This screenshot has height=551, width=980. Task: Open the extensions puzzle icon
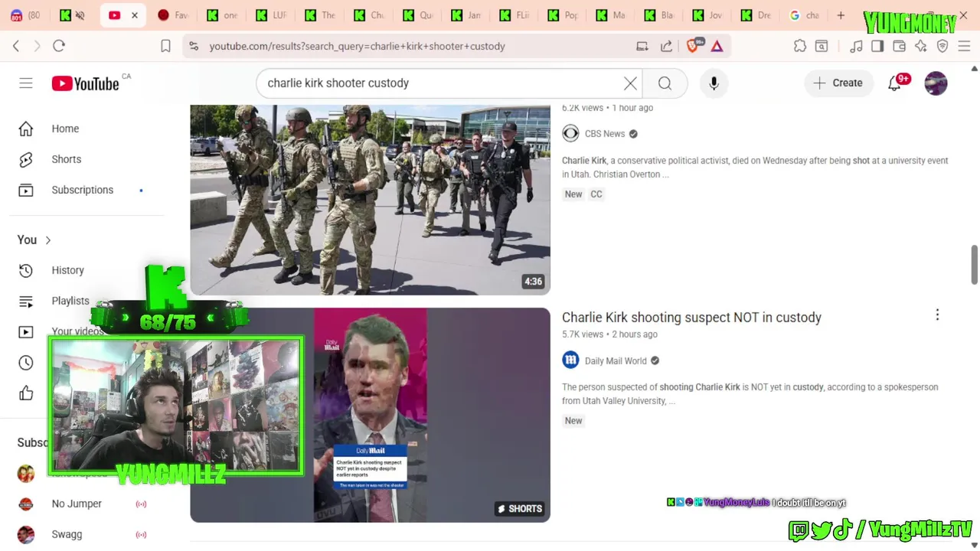[x=800, y=46]
